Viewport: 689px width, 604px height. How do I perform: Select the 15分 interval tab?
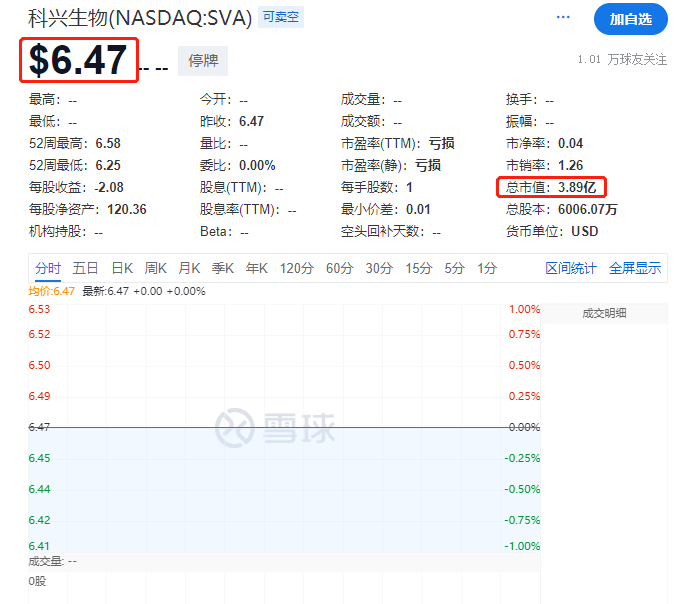[418, 268]
